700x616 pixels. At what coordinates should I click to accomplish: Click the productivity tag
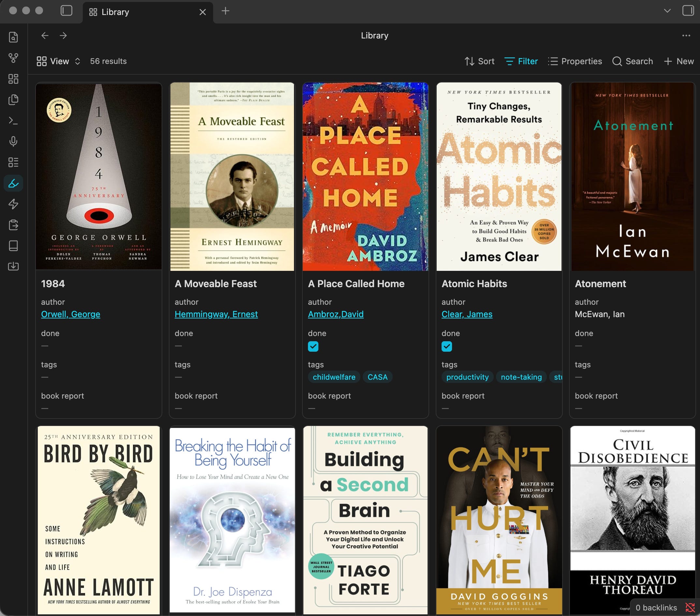pos(467,377)
